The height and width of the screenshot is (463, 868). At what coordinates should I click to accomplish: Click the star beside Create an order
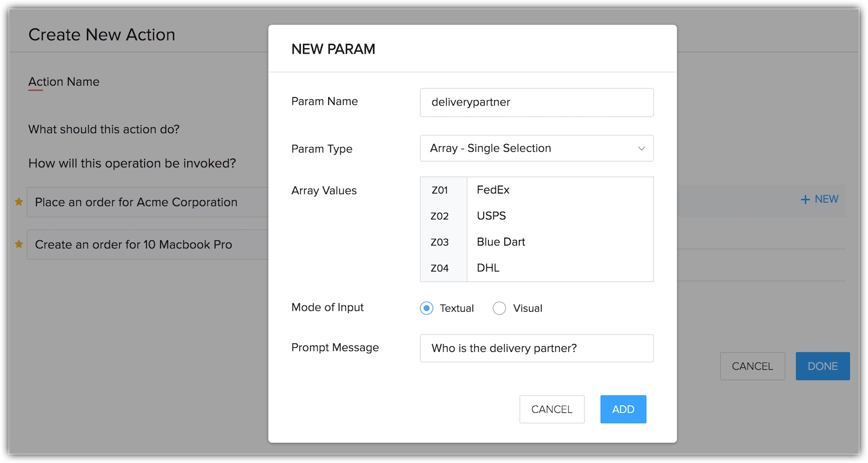tap(19, 244)
